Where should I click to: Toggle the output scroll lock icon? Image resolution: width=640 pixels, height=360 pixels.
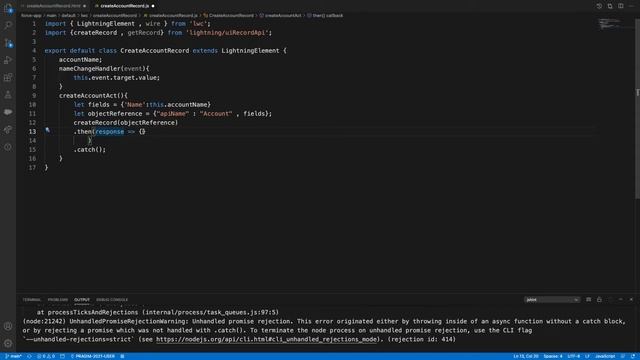click(599, 300)
